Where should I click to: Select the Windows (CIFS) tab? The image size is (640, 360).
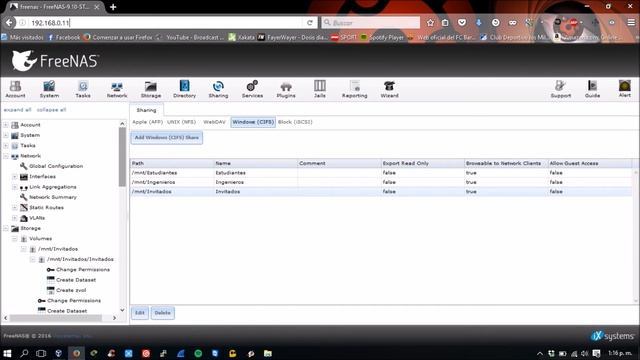click(x=253, y=122)
